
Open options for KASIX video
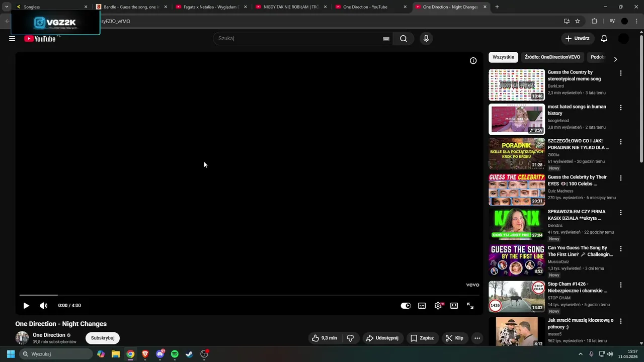coord(620,213)
